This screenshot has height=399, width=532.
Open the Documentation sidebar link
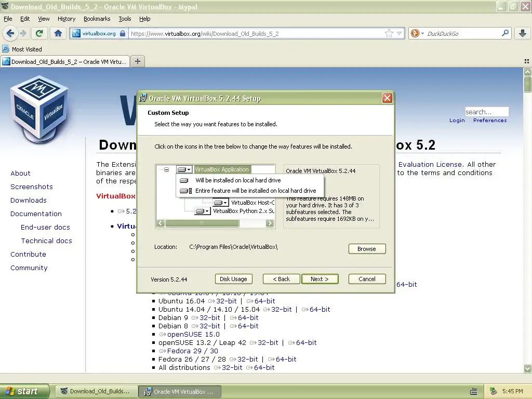(x=36, y=214)
